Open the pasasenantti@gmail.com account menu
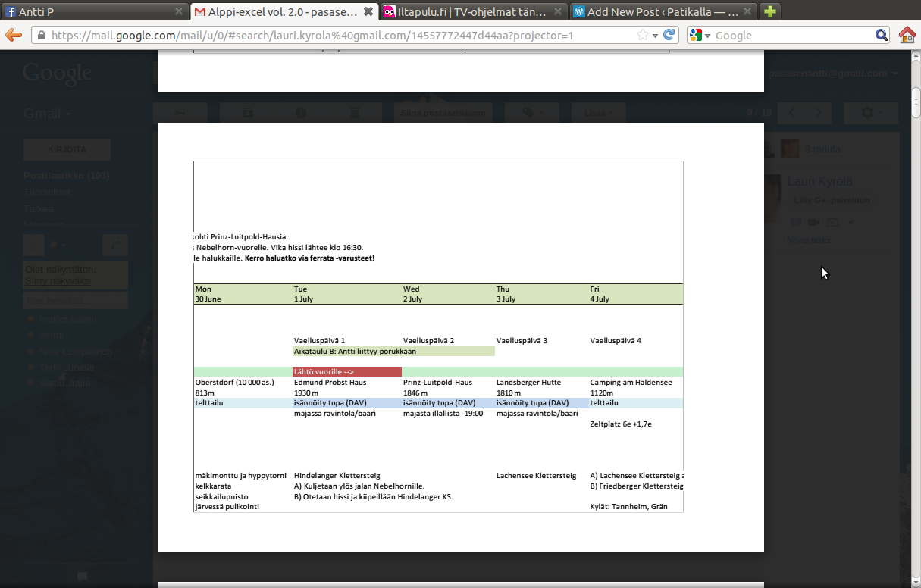 833,73
